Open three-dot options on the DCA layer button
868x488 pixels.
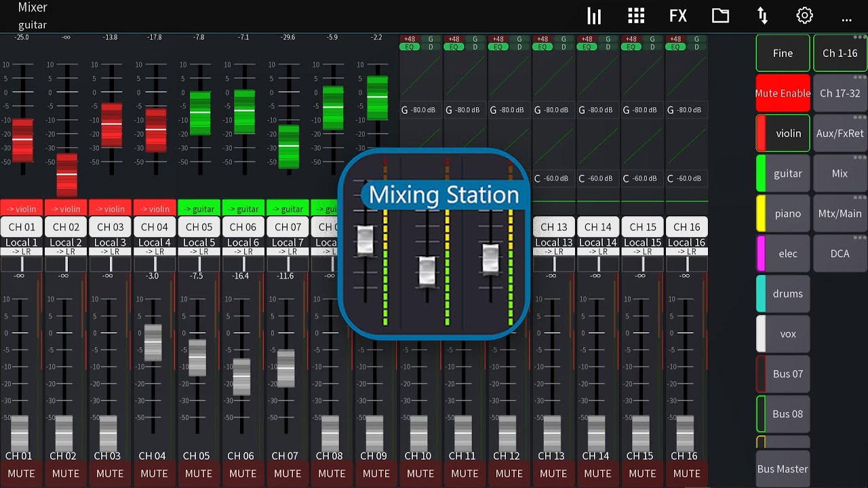pyautogui.click(x=860, y=238)
